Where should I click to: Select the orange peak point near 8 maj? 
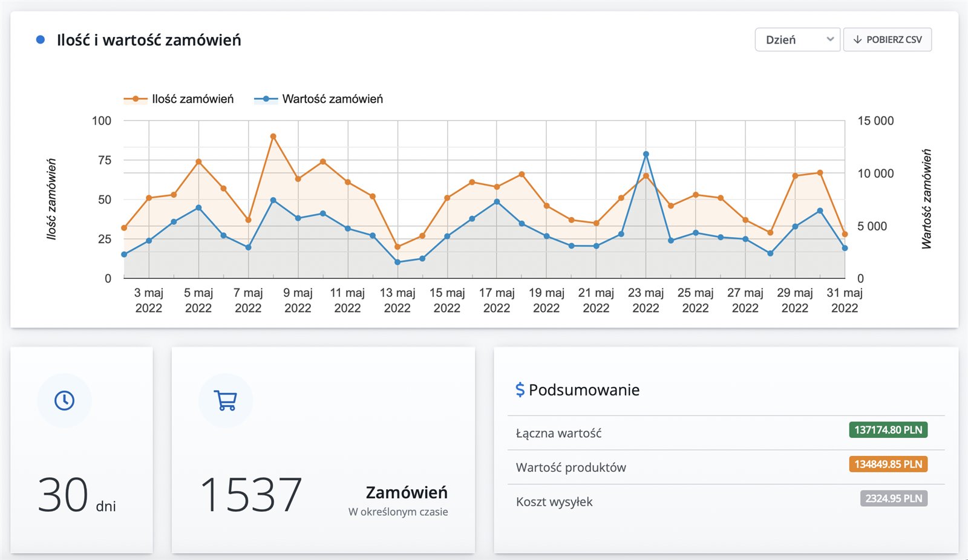(x=273, y=137)
